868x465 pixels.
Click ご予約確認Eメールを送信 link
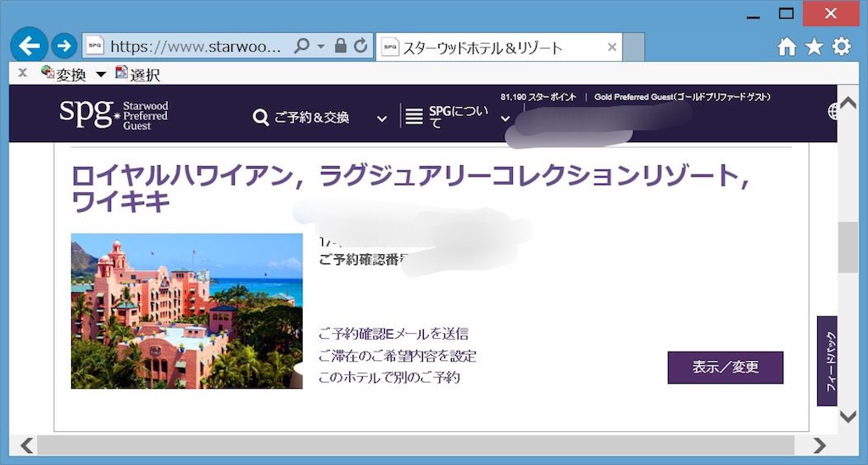coord(393,334)
